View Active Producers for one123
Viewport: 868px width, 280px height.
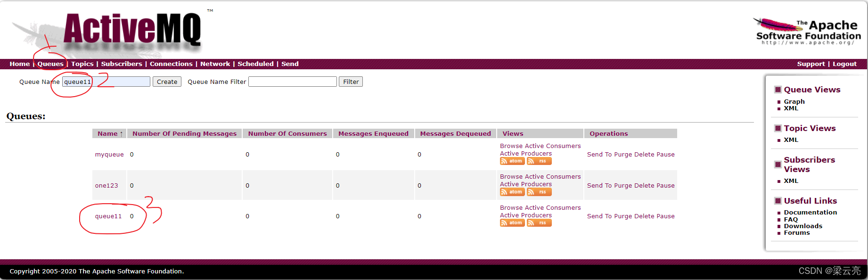pos(526,184)
